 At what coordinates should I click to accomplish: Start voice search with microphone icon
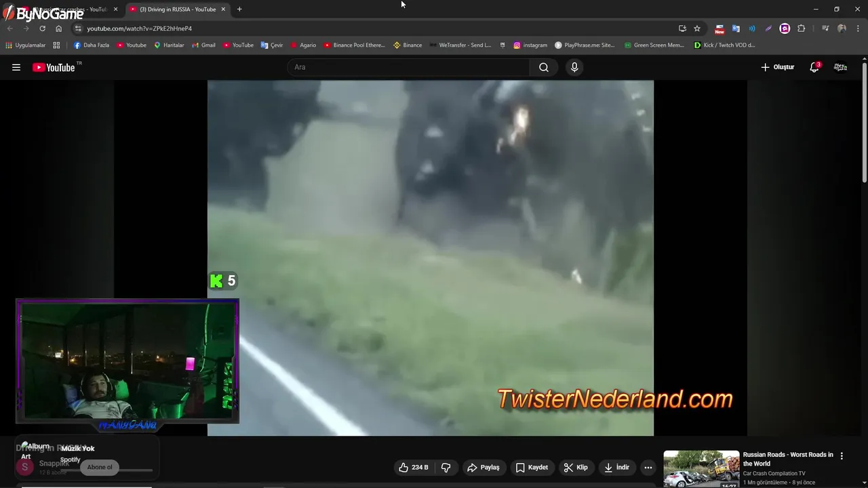(x=574, y=67)
